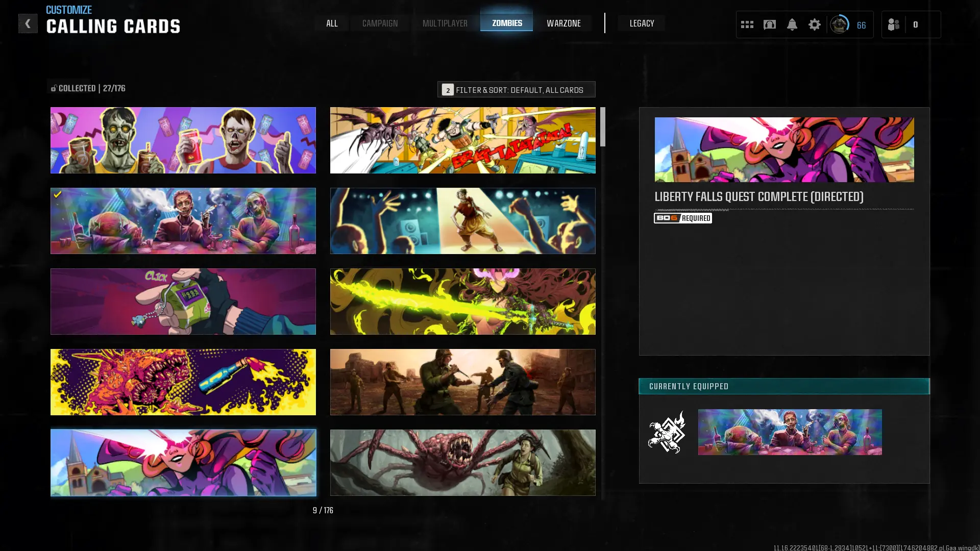Open the headquarters building icon
The width and height of the screenshot is (980, 551).
(769, 24)
